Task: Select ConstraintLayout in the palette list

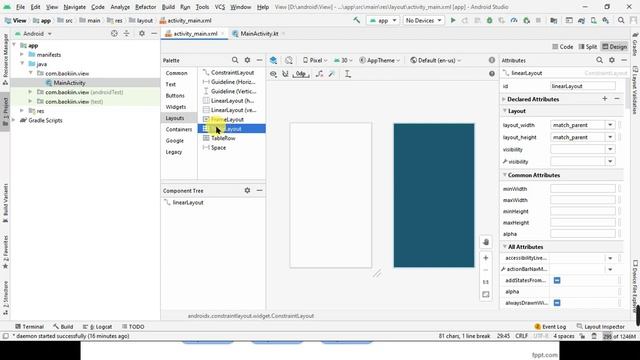Action: 231,72
